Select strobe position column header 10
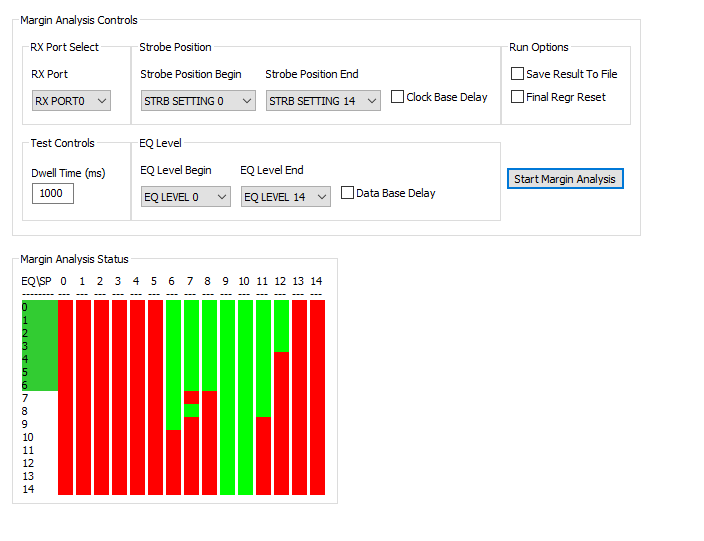 pyautogui.click(x=244, y=281)
